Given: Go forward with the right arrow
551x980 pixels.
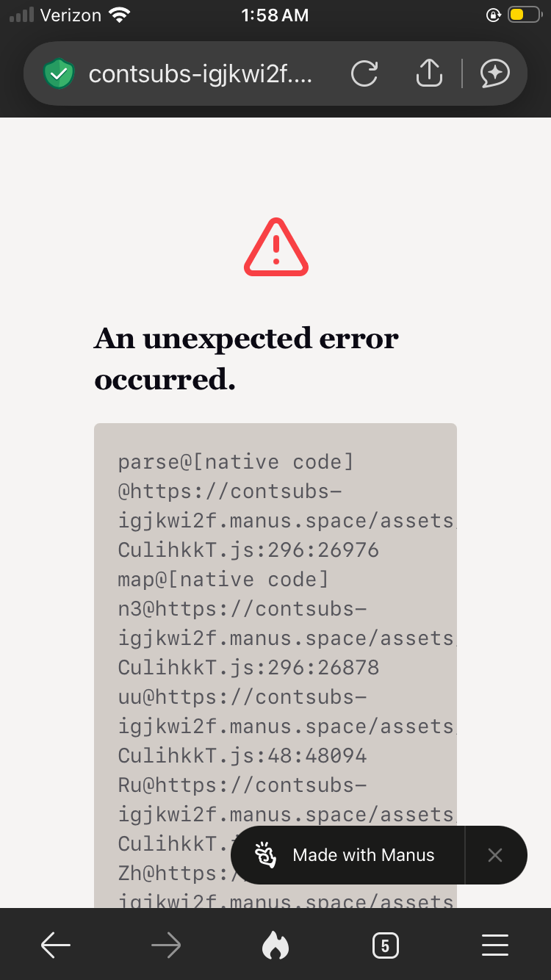Looking at the screenshot, I should (x=166, y=945).
